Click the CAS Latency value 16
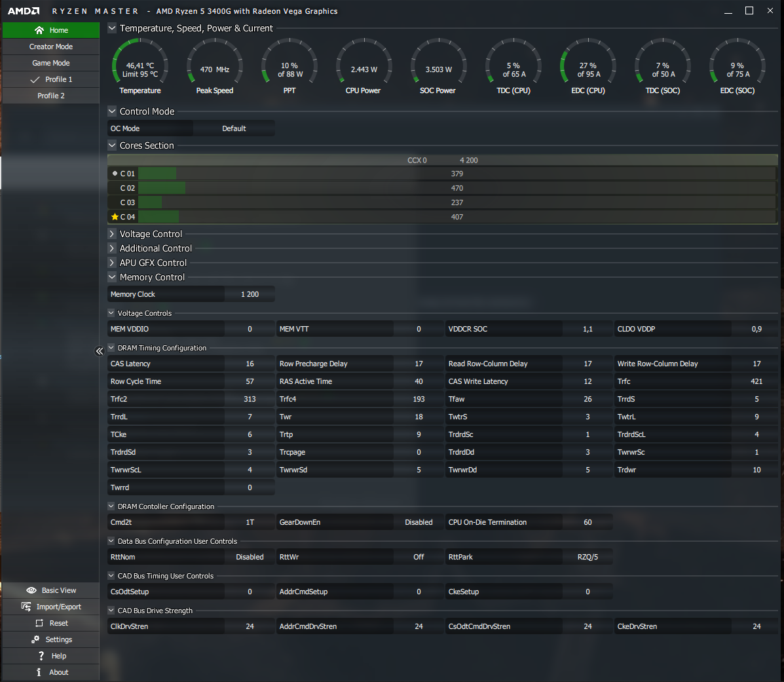Viewport: 784px width, 682px height. tap(250, 364)
